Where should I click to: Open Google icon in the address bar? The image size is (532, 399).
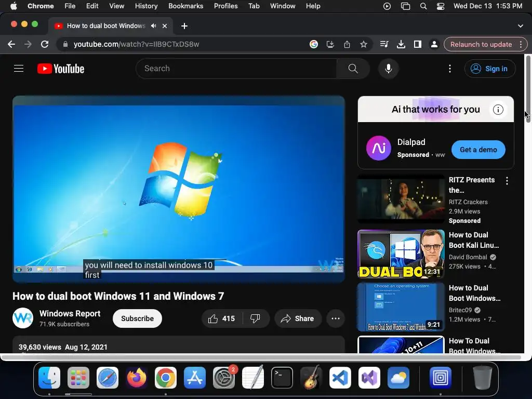click(x=313, y=45)
